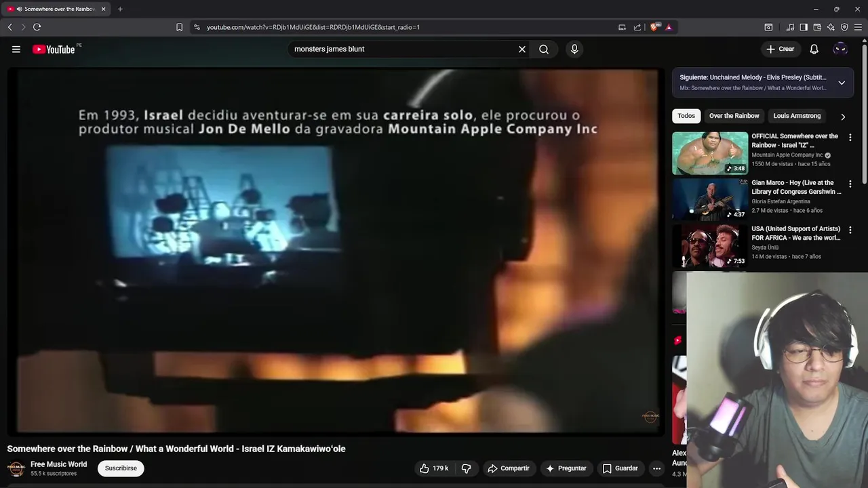This screenshot has width=868, height=488.
Task: Select the browser address bar URL
Action: (x=313, y=27)
